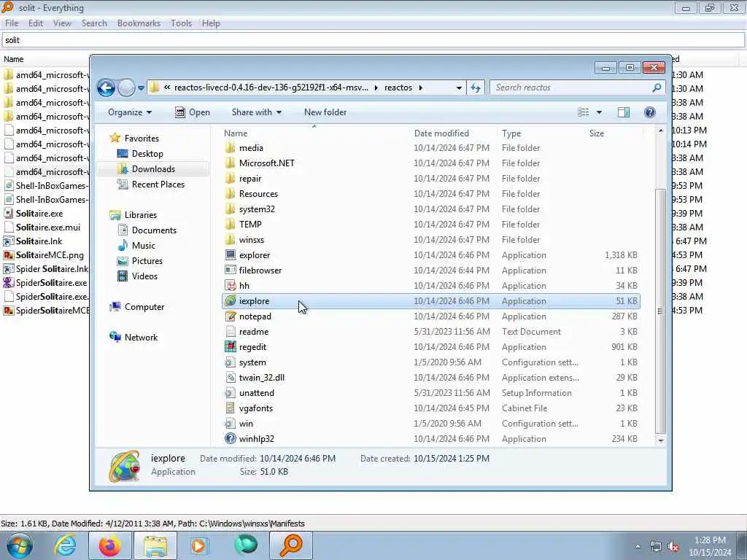Expand the arrow after the reactos breadcrumb

click(x=421, y=87)
